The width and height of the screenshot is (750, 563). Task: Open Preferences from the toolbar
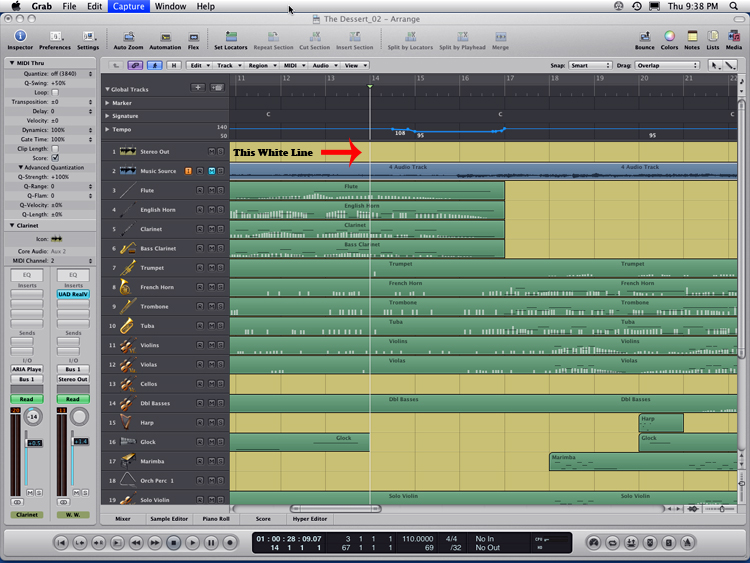tap(55, 36)
